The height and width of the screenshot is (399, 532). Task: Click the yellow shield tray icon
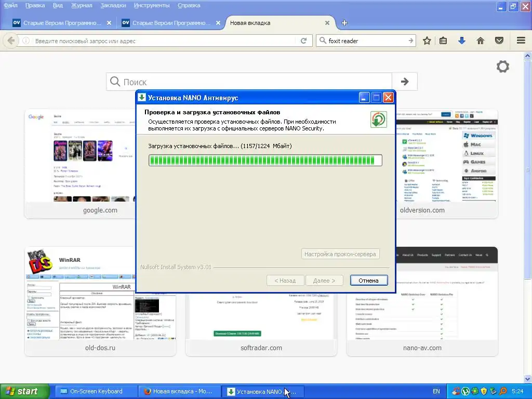(484, 391)
